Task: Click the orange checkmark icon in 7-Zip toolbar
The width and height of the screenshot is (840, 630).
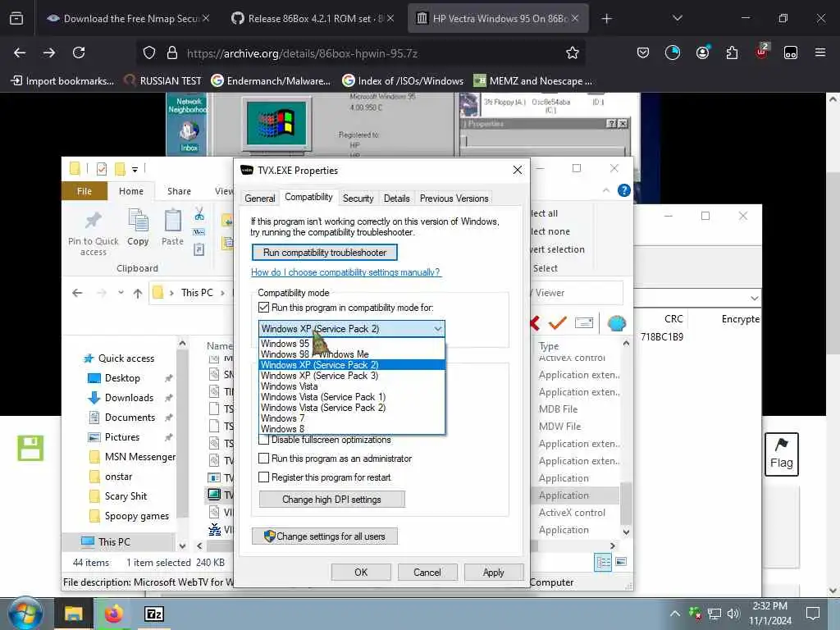Action: click(558, 322)
